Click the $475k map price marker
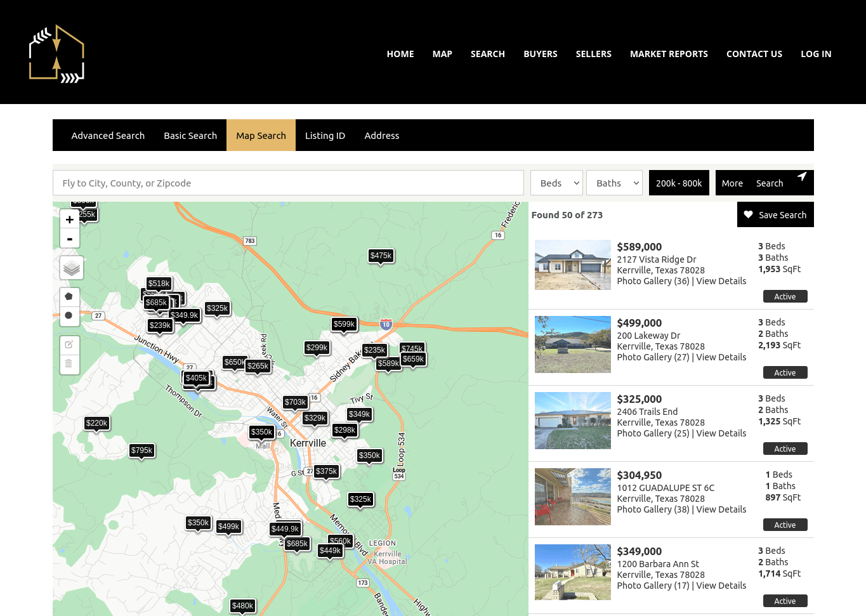Image resolution: width=866 pixels, height=616 pixels. coord(381,256)
